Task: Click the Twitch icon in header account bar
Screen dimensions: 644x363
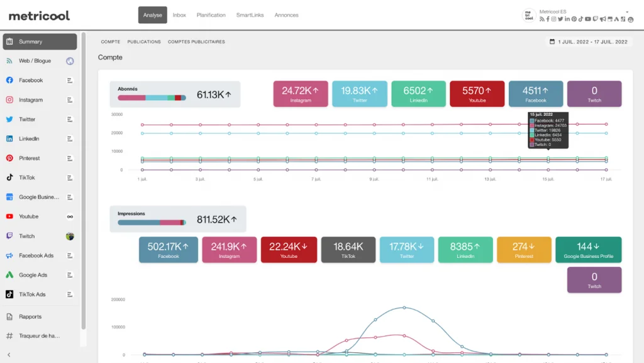Action: [x=595, y=20]
